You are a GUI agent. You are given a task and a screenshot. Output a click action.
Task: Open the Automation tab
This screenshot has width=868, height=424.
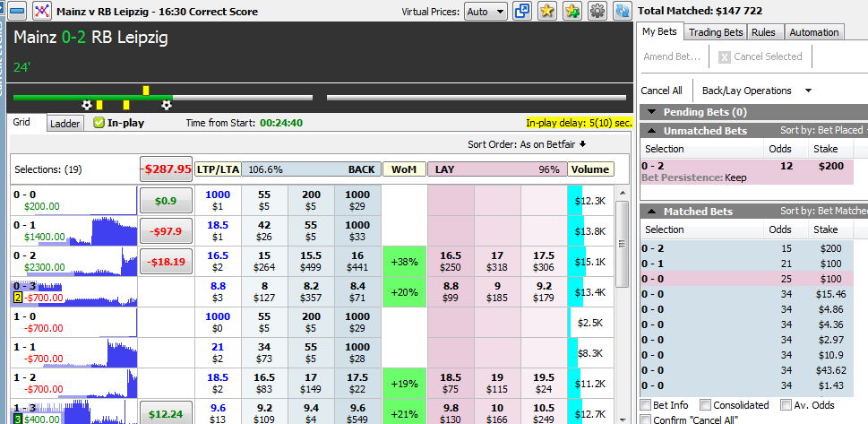(x=813, y=32)
